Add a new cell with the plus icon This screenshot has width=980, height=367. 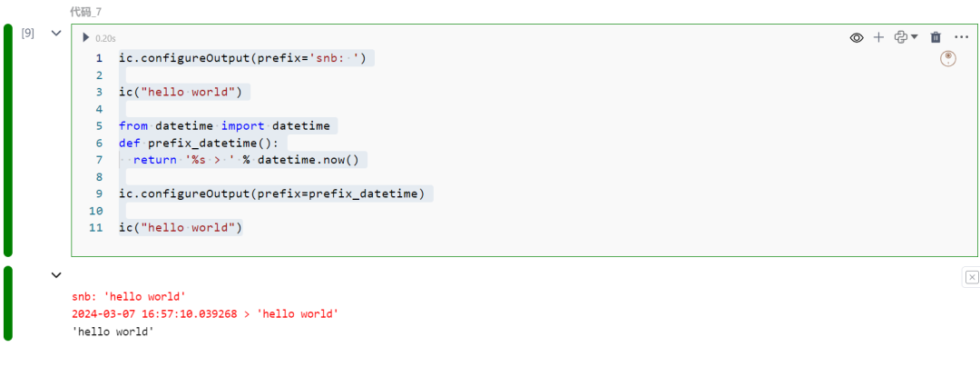click(878, 37)
